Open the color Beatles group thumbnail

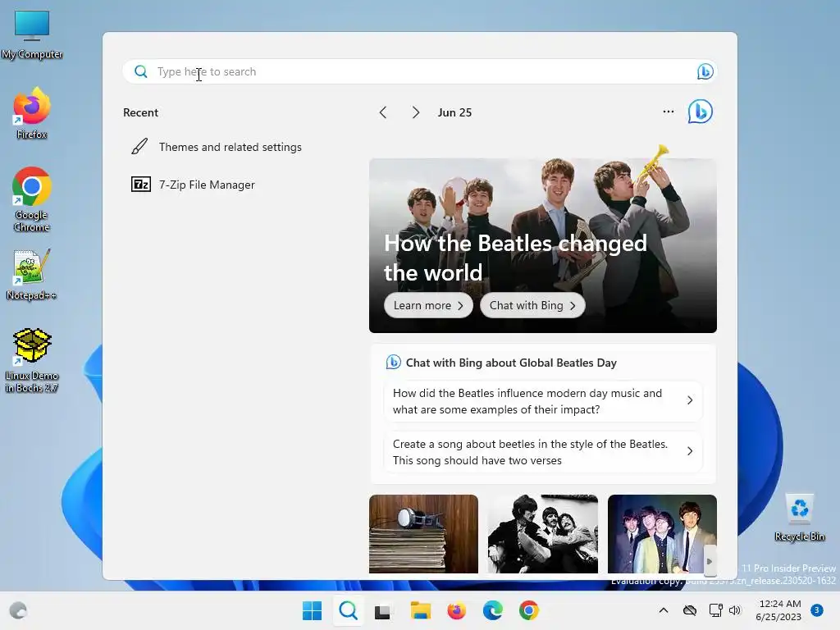662,533
